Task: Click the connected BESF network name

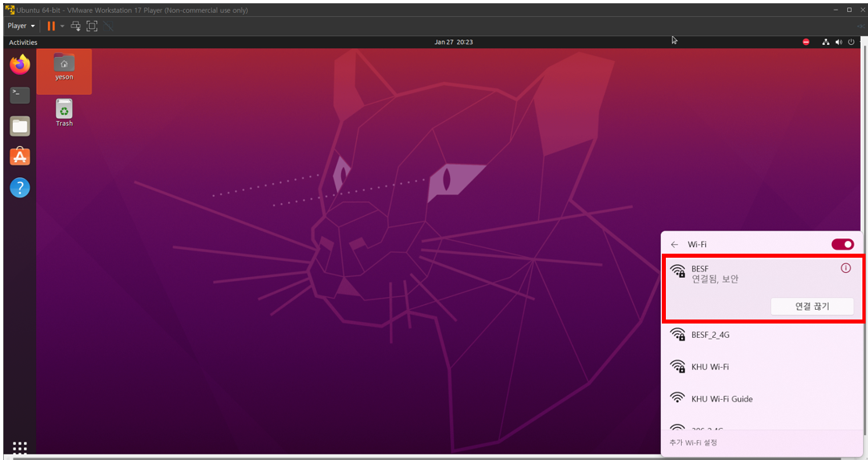Action: click(x=700, y=269)
